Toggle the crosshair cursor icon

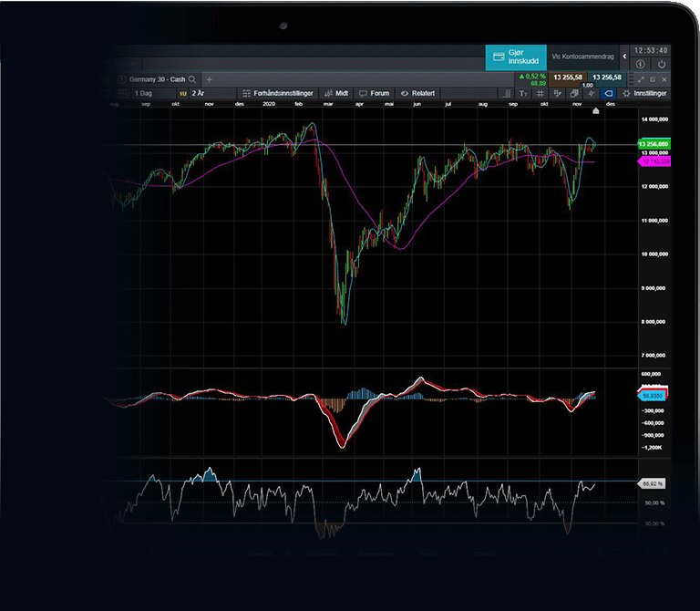coord(591,93)
